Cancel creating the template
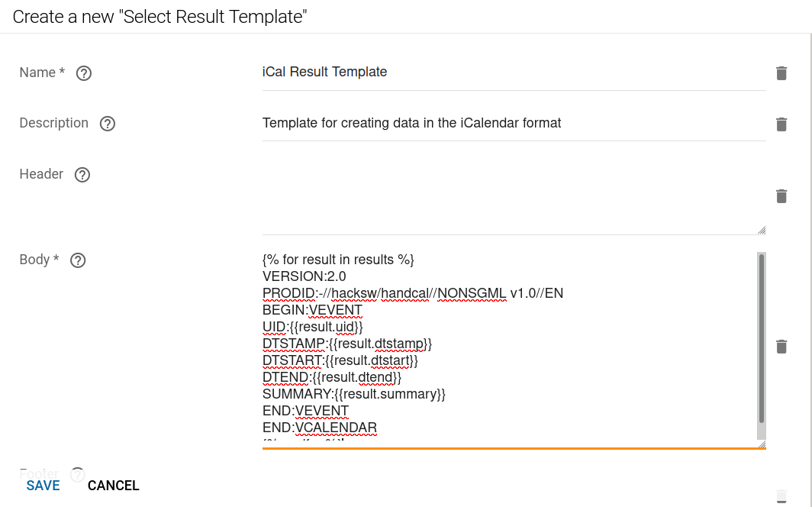This screenshot has width=812, height=507. (113, 486)
